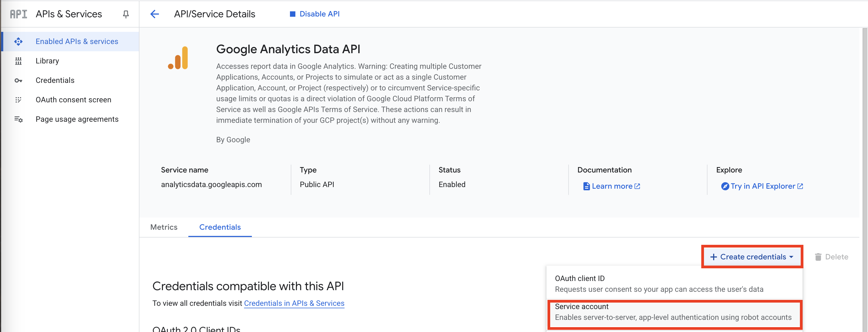Image resolution: width=868 pixels, height=332 pixels.
Task: Click the Disable API square icon
Action: click(292, 14)
